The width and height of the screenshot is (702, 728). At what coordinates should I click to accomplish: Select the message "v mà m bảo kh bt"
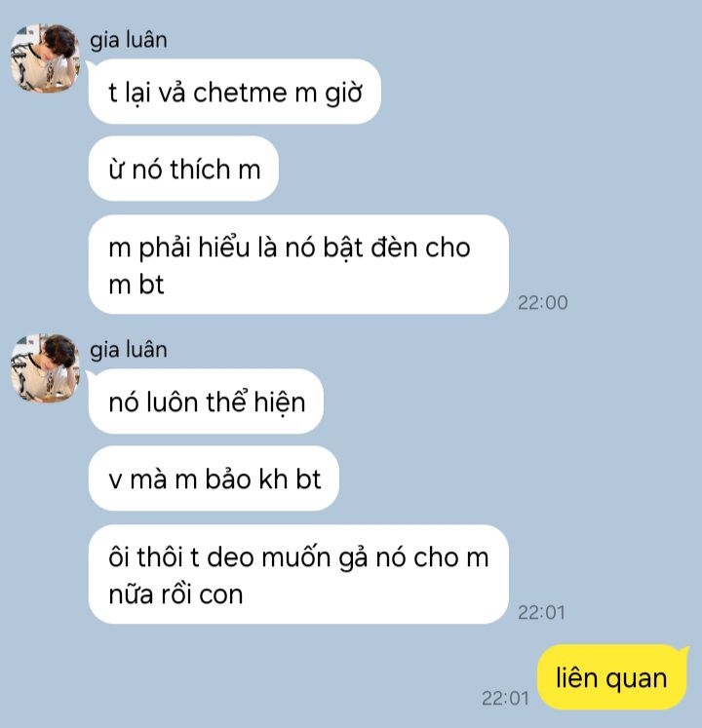tap(214, 479)
